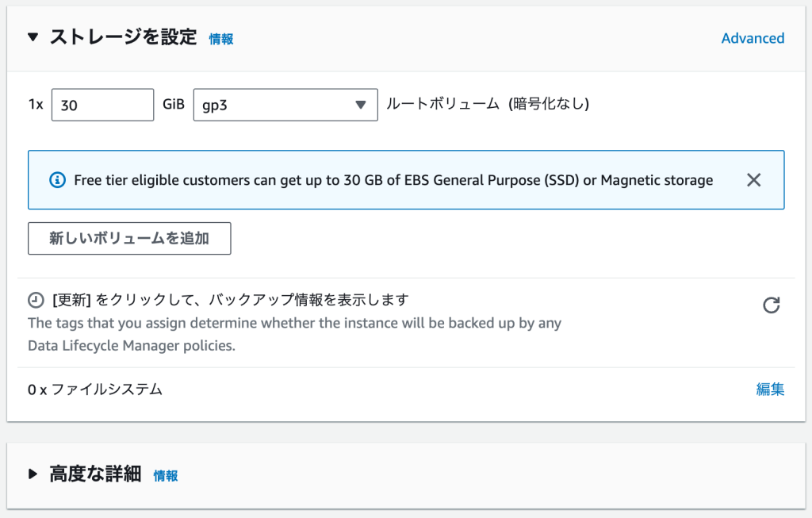
Task: Dismiss the Free tier eligible banner
Action: 753,180
